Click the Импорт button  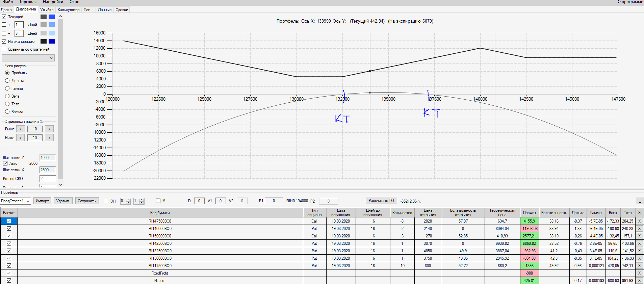(x=43, y=201)
